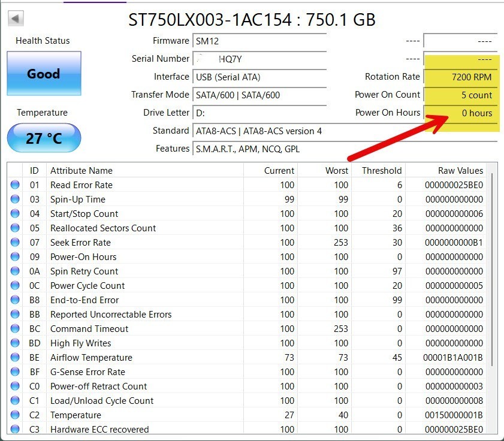Click the Raw Values column header

tap(446, 170)
